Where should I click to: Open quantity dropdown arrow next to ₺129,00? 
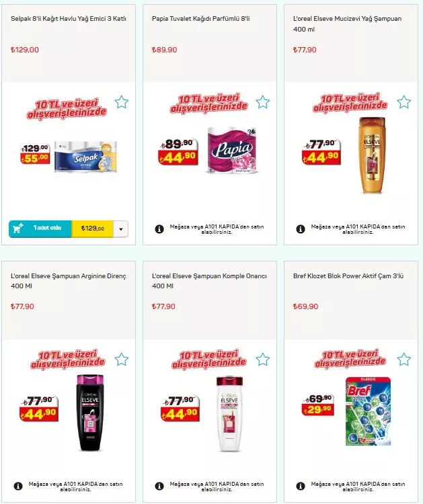121,229
